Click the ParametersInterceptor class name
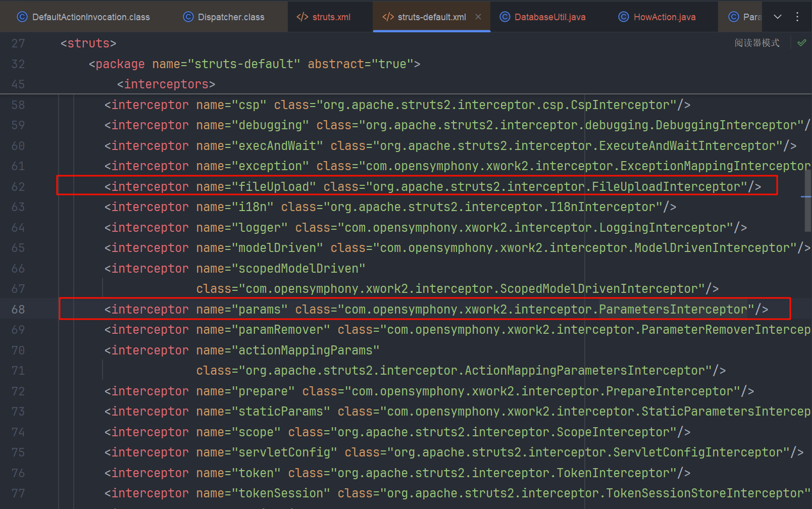Screen dimensions: 812x509 673,310
